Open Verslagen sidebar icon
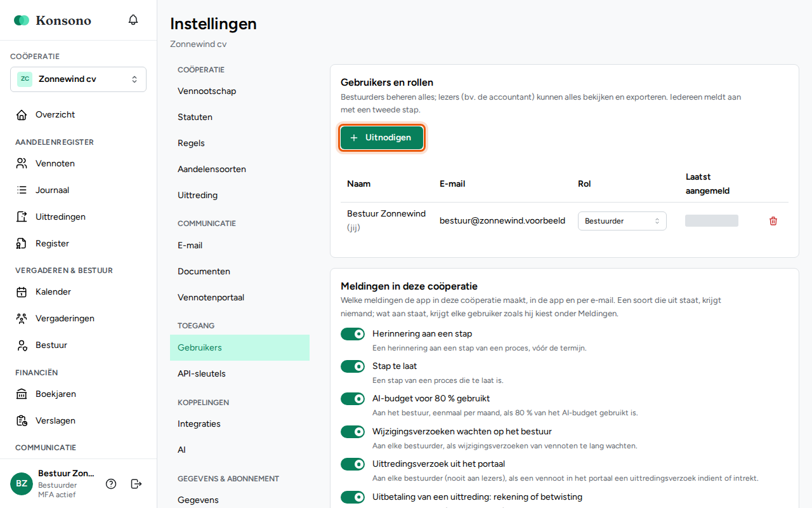Viewport: 812px width, 508px height. pos(22,421)
